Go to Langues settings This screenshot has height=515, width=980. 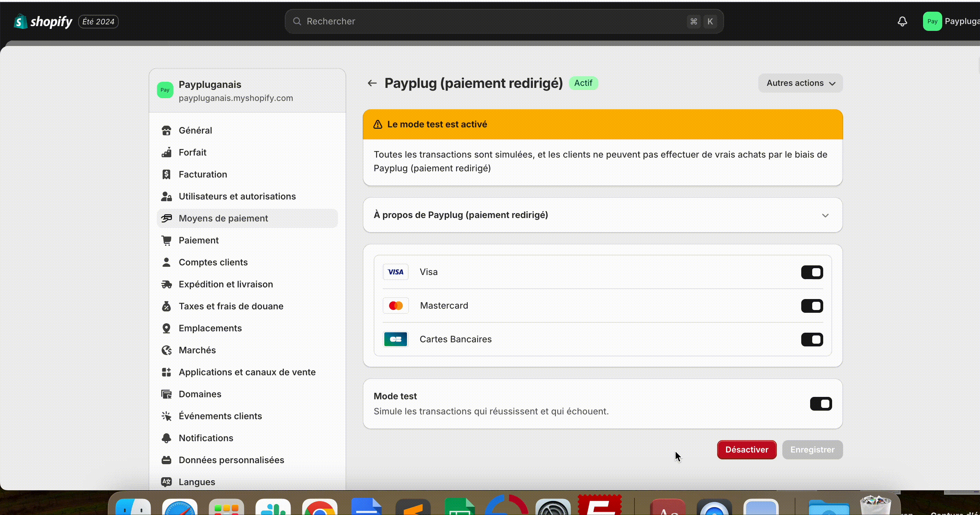click(247, 482)
